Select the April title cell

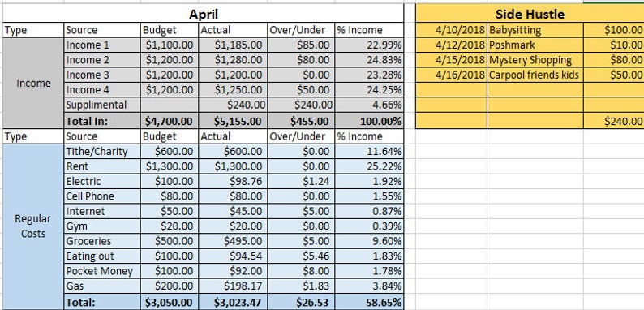(x=204, y=14)
